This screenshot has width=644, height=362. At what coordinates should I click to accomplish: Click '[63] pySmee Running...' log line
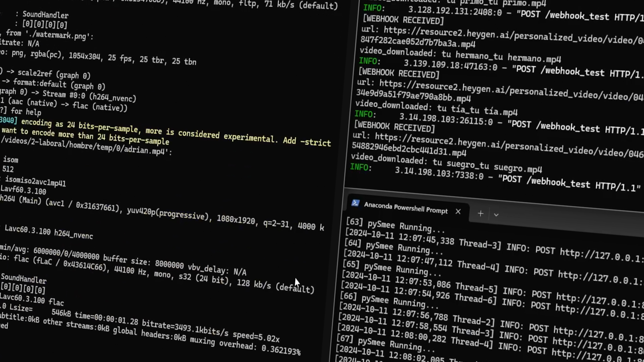coord(395,225)
